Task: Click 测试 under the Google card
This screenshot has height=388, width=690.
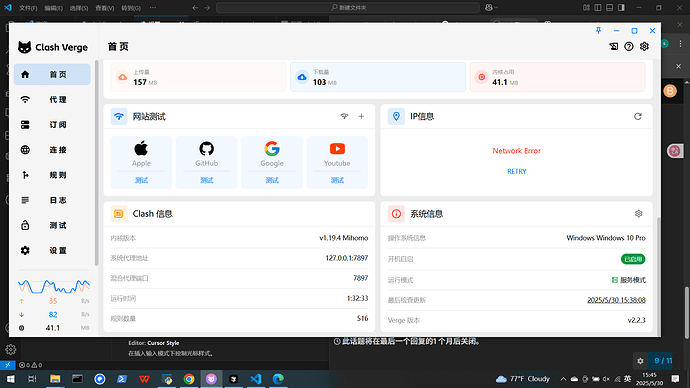Action: coord(272,180)
